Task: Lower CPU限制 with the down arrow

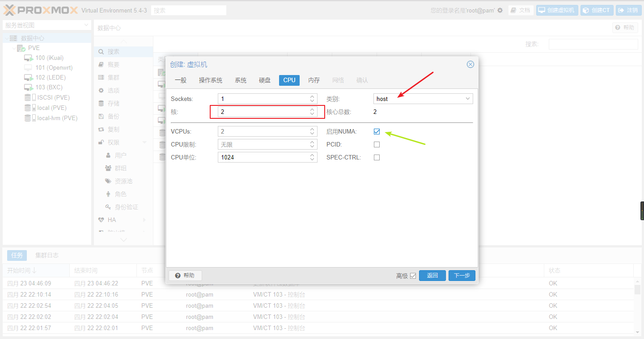Action: pos(312,147)
